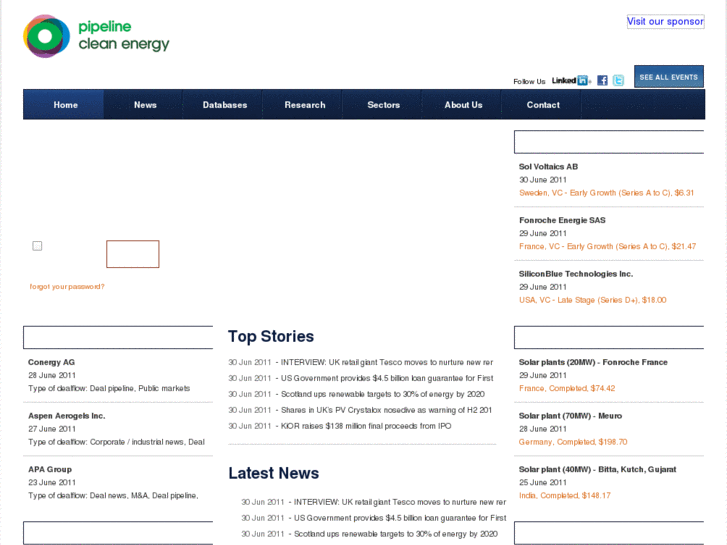Viewport: 727px width, 545px height.
Task: Click the Top Stories heading
Action: 271,337
